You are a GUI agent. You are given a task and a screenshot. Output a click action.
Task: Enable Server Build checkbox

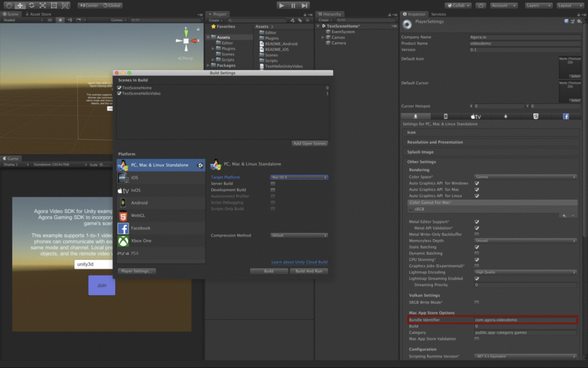(x=273, y=183)
